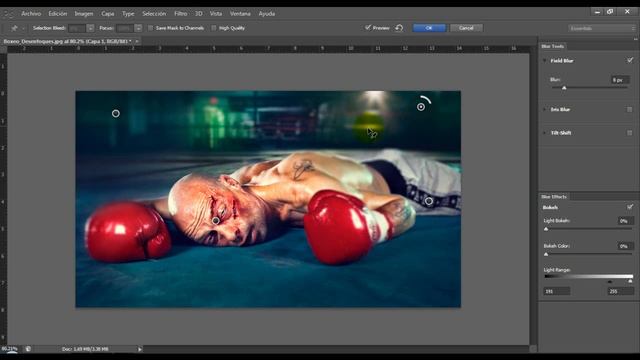
Task: Select the pin tool icon in options bar
Action: coord(14,28)
